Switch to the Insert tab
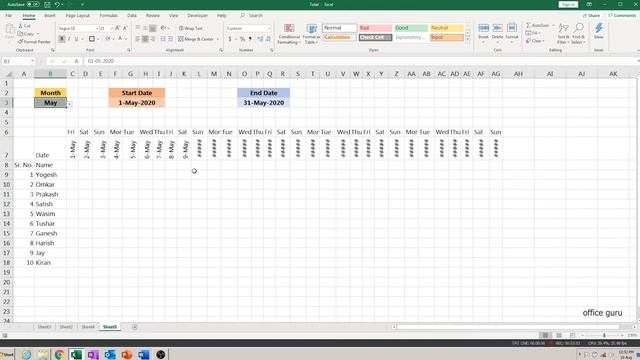The width and height of the screenshot is (640, 360). (x=50, y=16)
